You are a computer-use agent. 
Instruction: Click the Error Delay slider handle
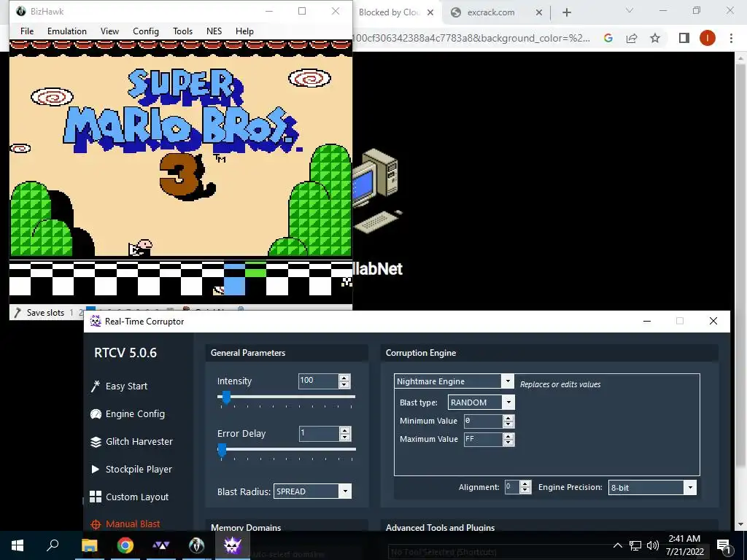[x=222, y=450]
